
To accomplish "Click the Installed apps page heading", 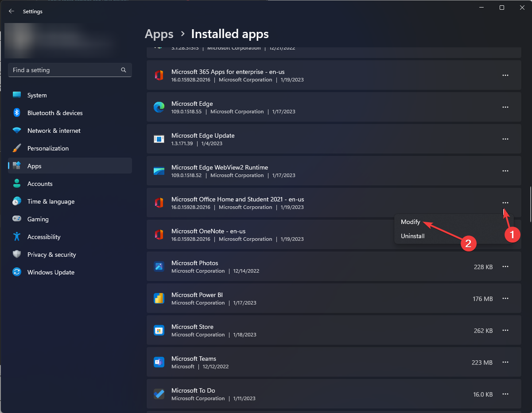I will (x=230, y=34).
